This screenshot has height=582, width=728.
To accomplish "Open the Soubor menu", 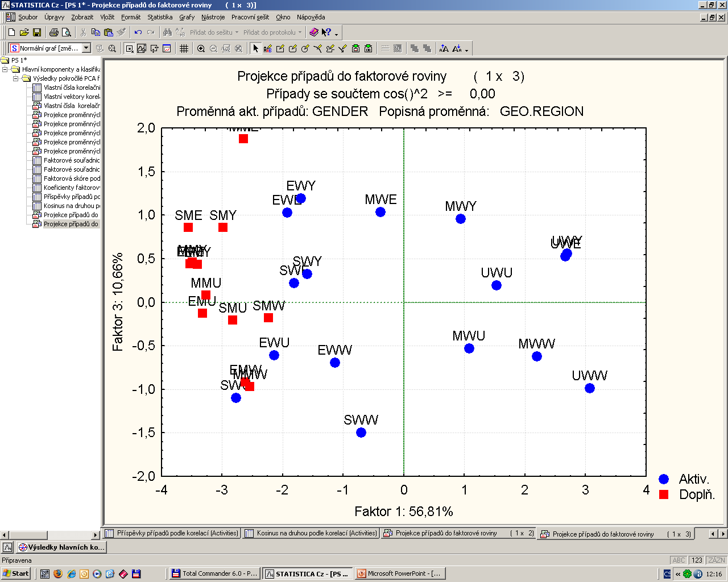I will click(x=28, y=17).
